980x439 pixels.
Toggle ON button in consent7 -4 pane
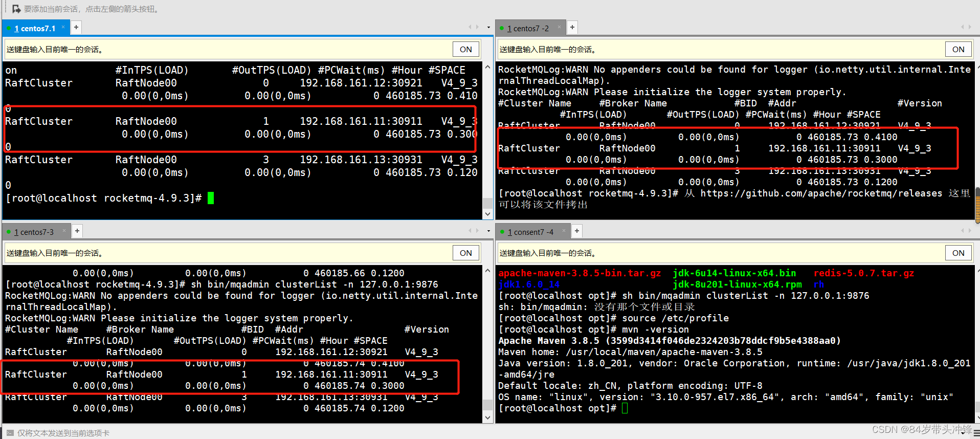[959, 253]
